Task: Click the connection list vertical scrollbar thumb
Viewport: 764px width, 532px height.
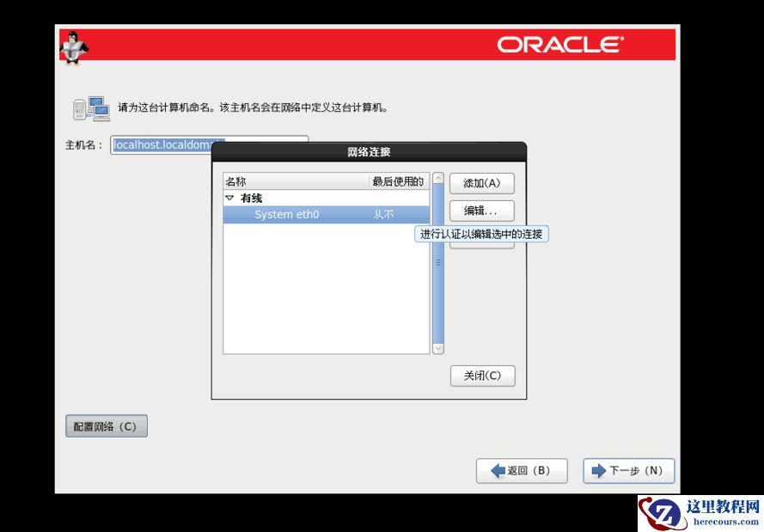Action: tap(438, 263)
